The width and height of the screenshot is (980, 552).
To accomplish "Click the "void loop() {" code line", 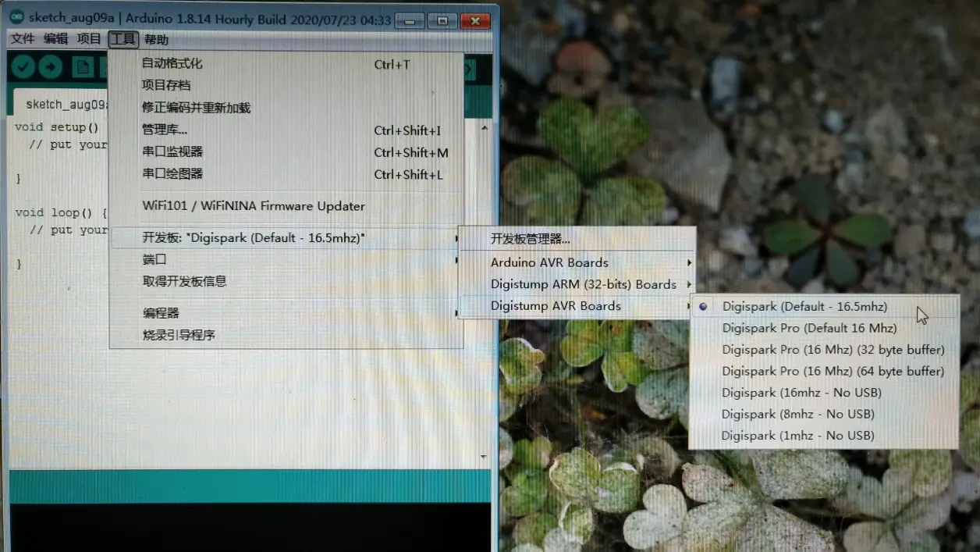I will pos(61,212).
